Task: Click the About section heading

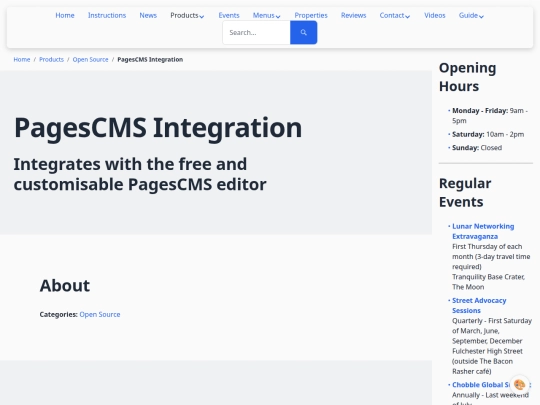Action: (x=65, y=285)
